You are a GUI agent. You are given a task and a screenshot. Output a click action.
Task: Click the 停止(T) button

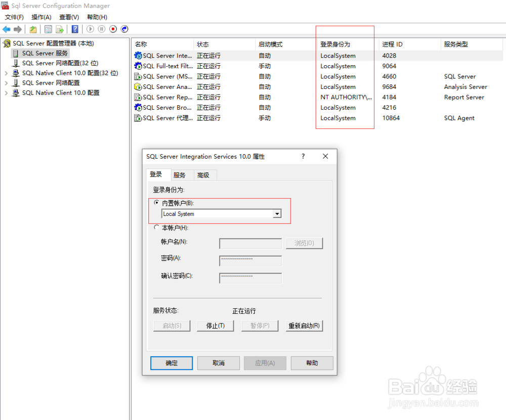[215, 325]
